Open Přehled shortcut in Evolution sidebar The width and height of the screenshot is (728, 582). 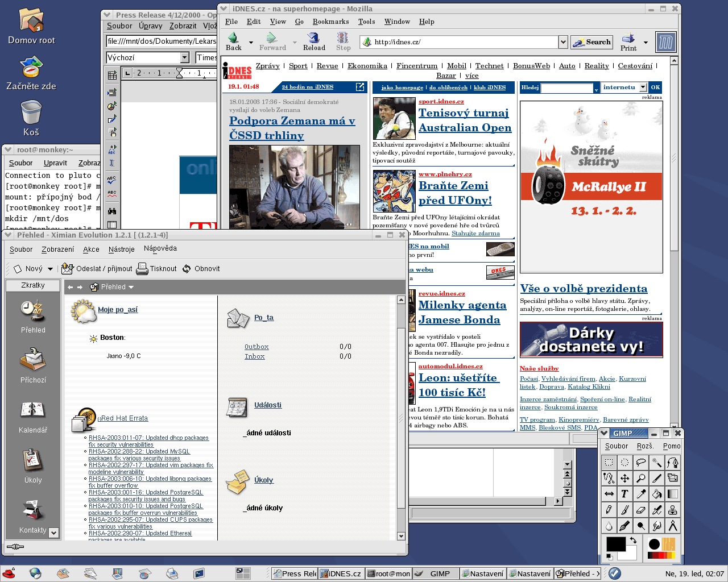point(33,317)
